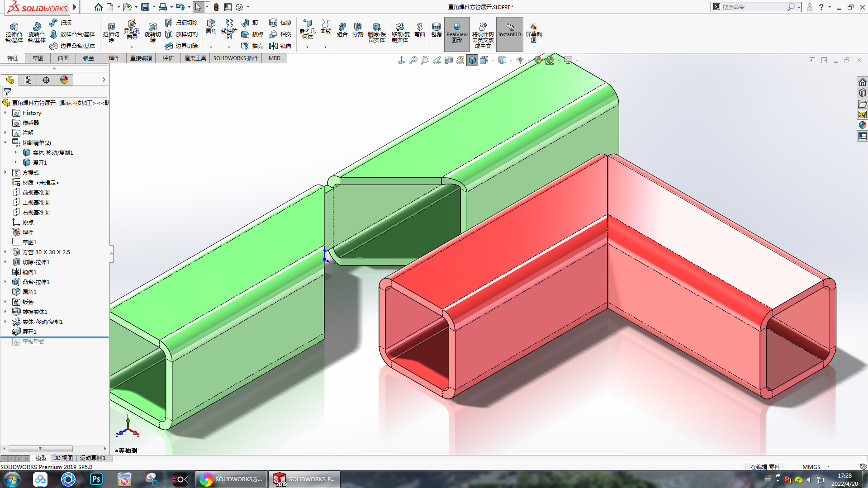
Task: Switch to the SOLIDWORKS 插件 tab
Action: [x=236, y=58]
